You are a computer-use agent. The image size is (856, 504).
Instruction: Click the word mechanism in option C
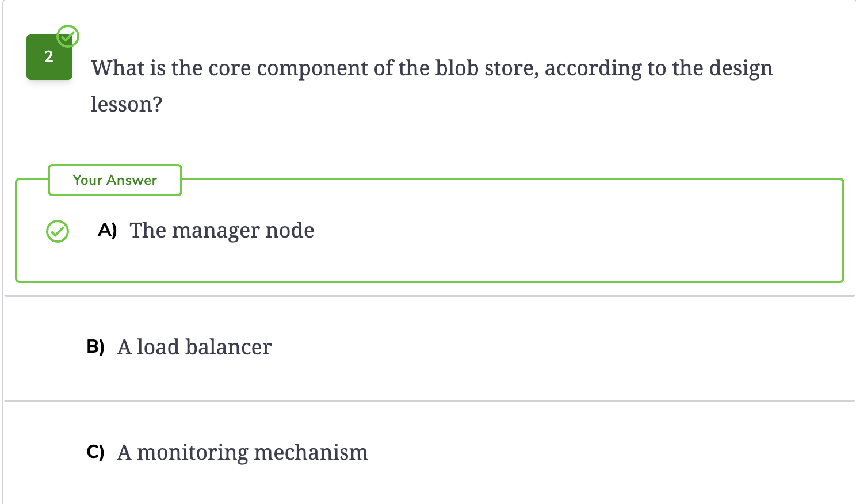311,452
